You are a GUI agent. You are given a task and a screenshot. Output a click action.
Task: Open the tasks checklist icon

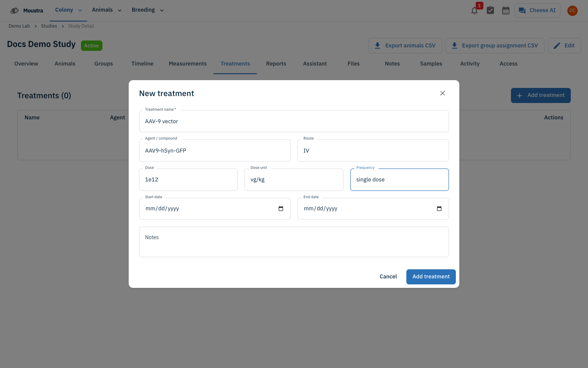(x=490, y=10)
